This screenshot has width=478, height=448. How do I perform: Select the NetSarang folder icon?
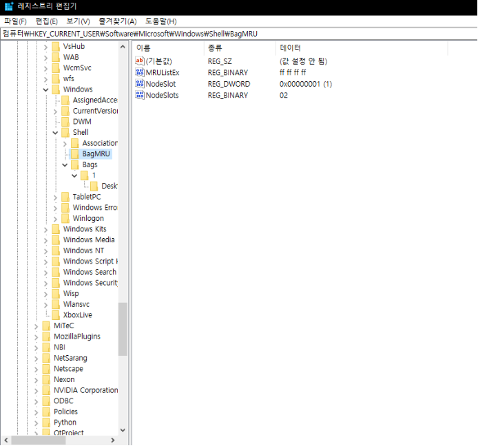(x=46, y=359)
